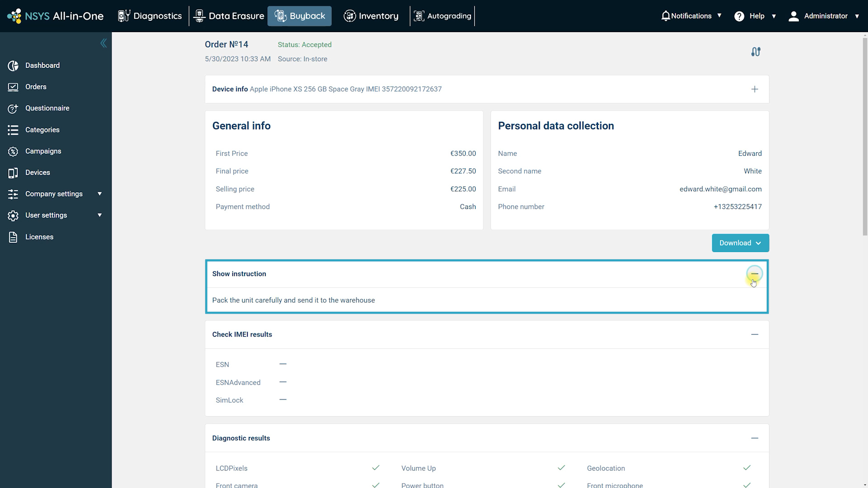Open the Orders page link
This screenshot has height=488, width=868.
pos(36,87)
